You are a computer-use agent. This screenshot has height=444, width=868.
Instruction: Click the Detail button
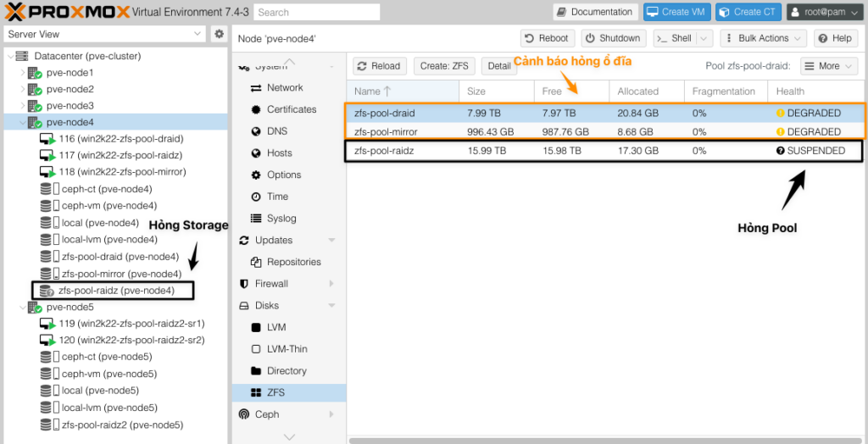[498, 66]
